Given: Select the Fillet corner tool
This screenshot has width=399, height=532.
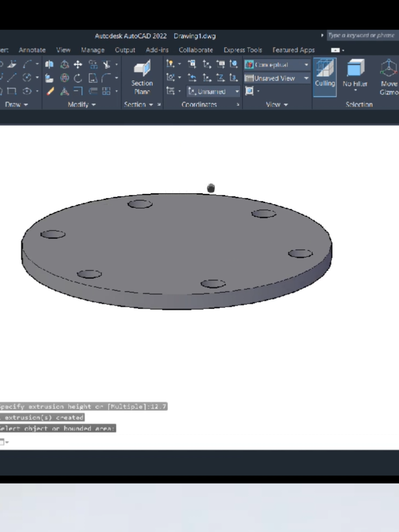Looking at the screenshot, I should [x=107, y=78].
